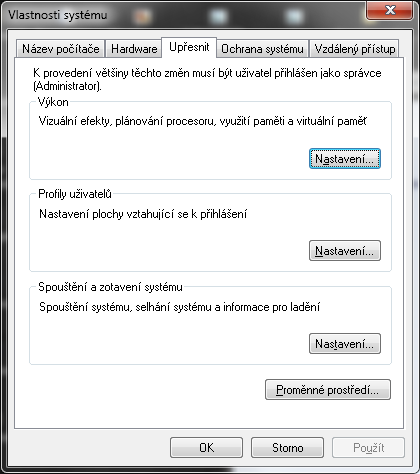The image size is (420, 474).
Task: Open the Proměnné prostředí dialog
Action: pyautogui.click(x=328, y=389)
